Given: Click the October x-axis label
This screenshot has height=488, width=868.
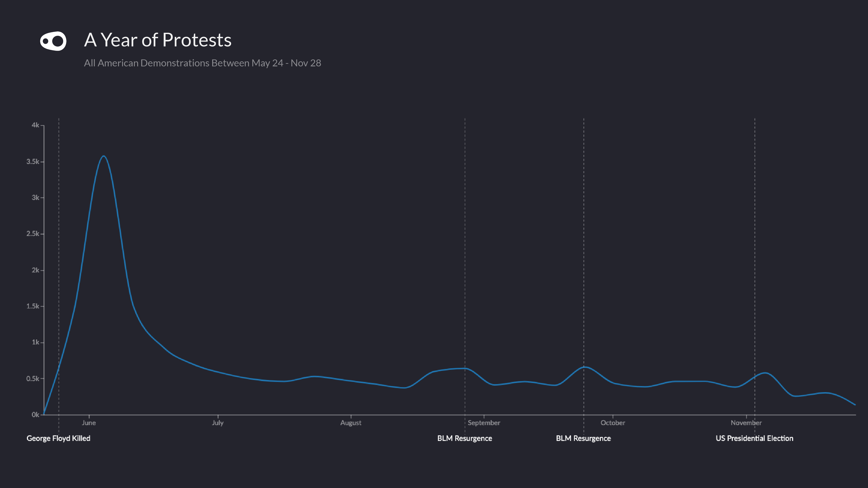Looking at the screenshot, I should (x=613, y=423).
